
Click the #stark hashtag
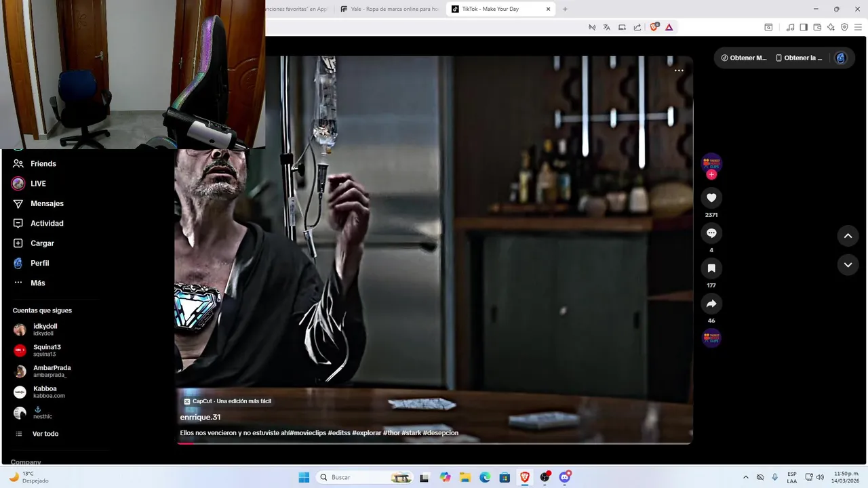point(411,433)
